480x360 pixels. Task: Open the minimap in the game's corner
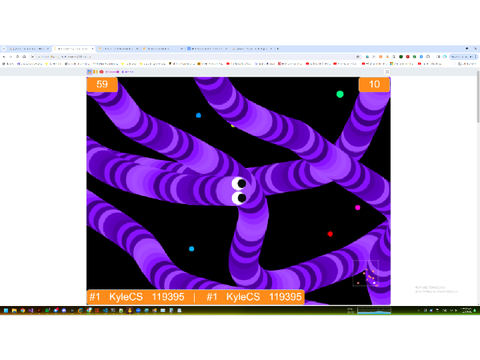click(x=366, y=273)
